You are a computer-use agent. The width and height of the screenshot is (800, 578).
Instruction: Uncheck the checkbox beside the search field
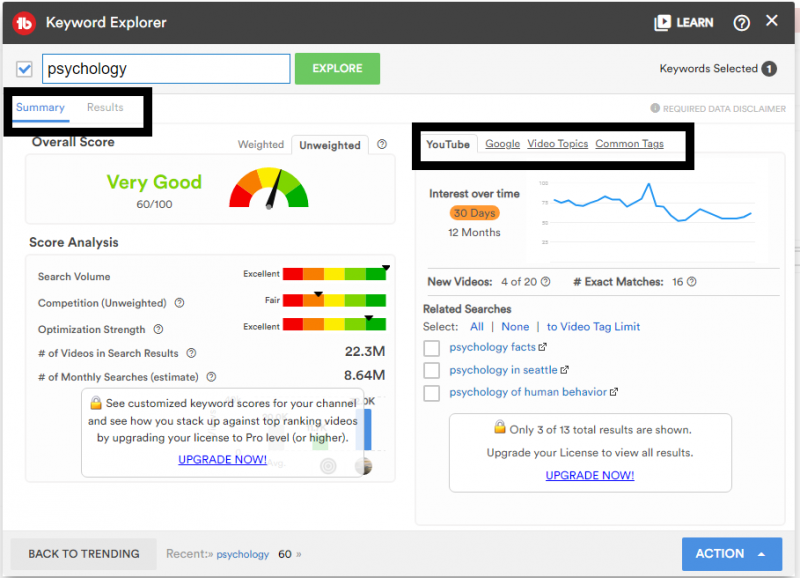[25, 69]
